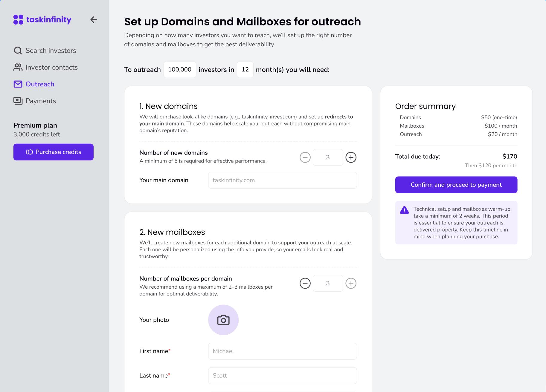Viewport: 546px width, 392px height.
Task: Increase number of new domains
Action: click(351, 157)
